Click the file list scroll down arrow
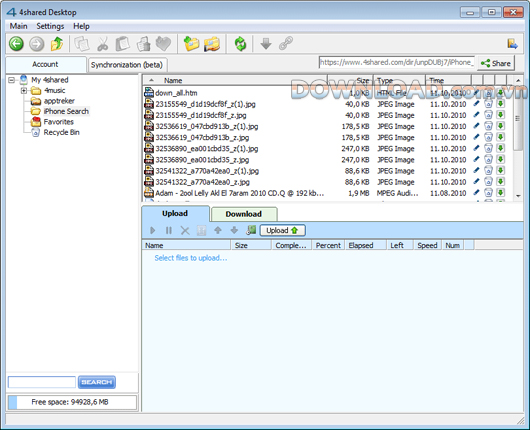The image size is (530, 430). click(x=518, y=196)
